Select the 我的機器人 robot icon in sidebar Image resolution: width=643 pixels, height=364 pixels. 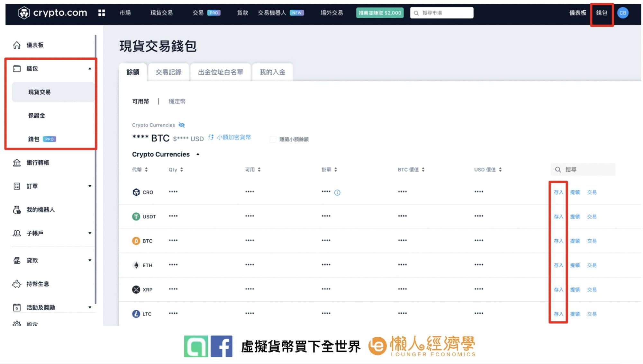coord(17,210)
